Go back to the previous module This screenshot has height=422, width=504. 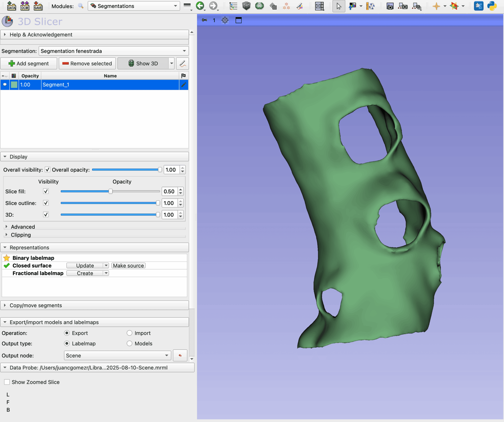point(200,6)
